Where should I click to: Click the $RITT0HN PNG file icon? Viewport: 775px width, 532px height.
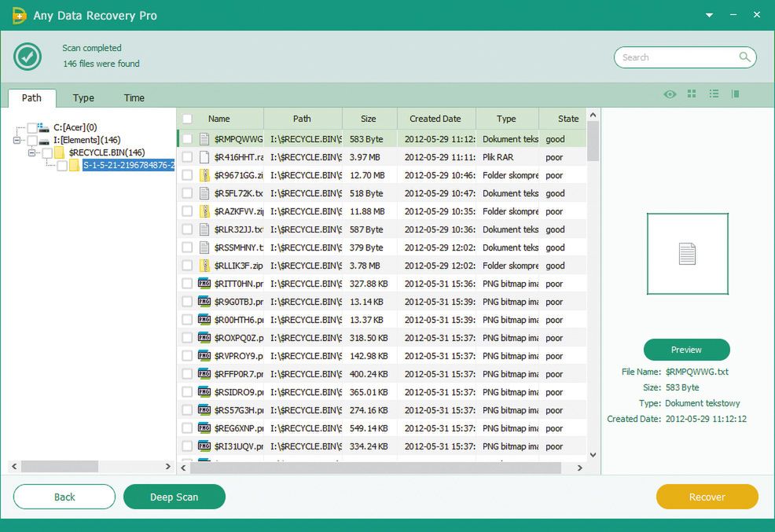204,284
